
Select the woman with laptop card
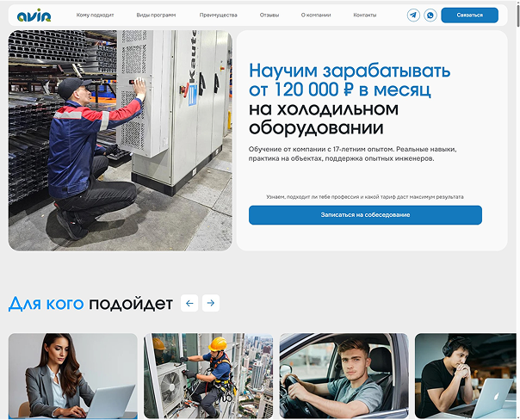[72, 376]
